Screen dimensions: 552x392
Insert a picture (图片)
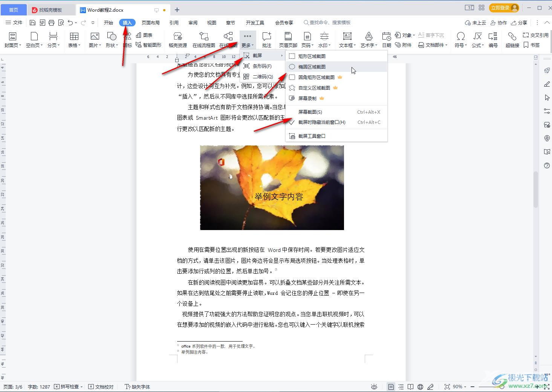tap(95, 40)
